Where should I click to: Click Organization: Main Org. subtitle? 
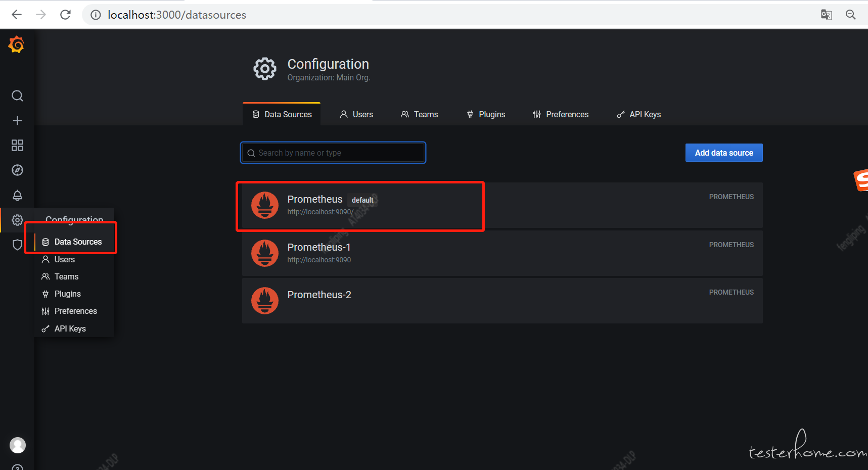329,77
